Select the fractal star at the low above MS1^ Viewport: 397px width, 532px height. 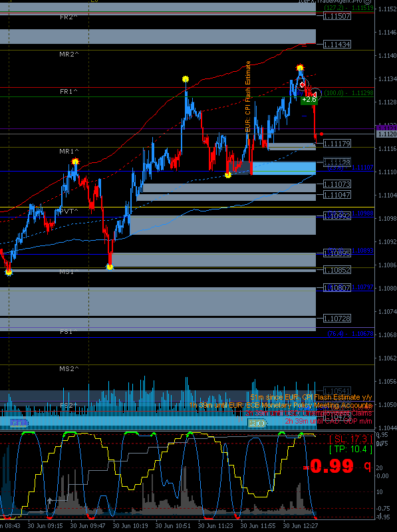coord(110,267)
